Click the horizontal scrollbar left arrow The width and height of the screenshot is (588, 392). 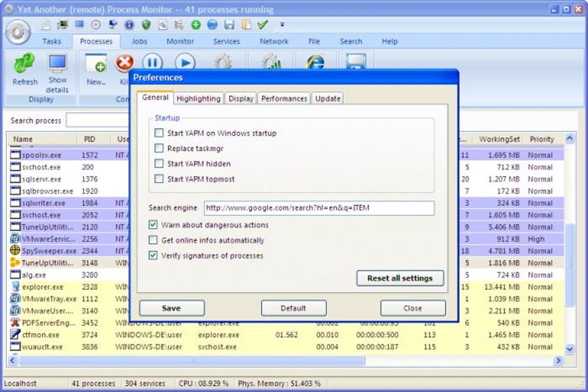[x=13, y=360]
